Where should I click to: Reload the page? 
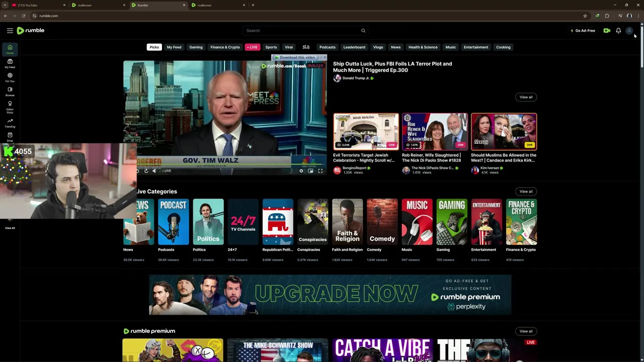(x=23, y=16)
